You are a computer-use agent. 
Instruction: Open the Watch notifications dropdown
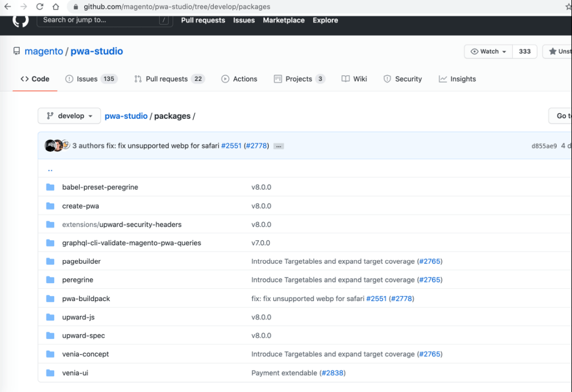pos(488,51)
